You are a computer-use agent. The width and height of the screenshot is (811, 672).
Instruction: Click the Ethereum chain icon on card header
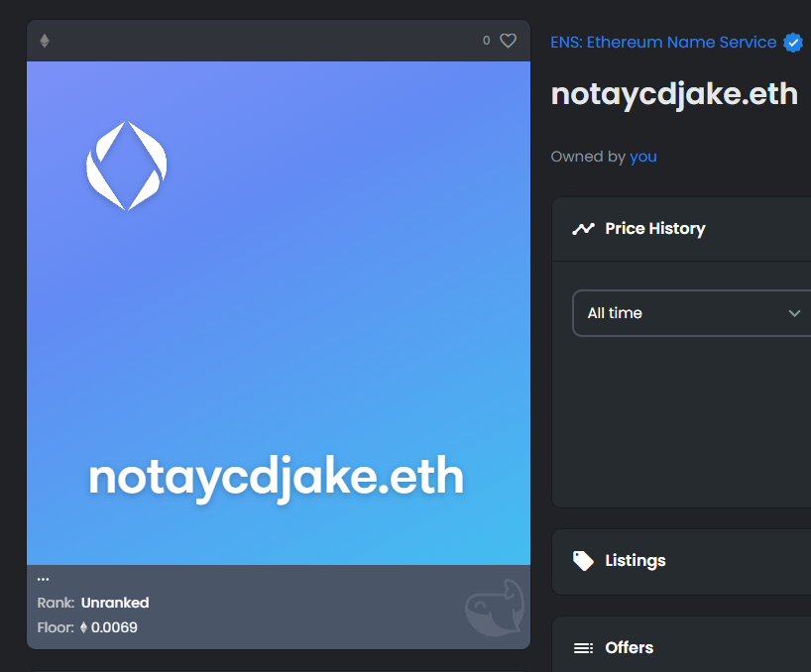45,41
